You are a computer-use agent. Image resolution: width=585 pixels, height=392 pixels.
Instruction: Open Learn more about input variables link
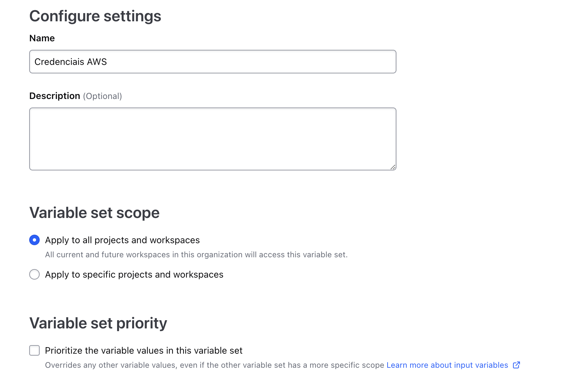point(447,365)
